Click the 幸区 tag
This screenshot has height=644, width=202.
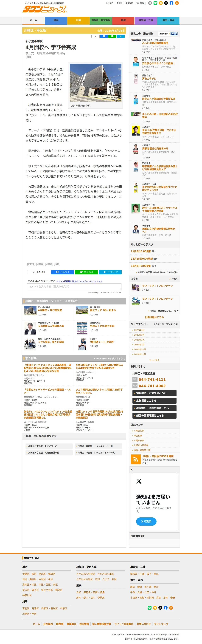(57, 264)
